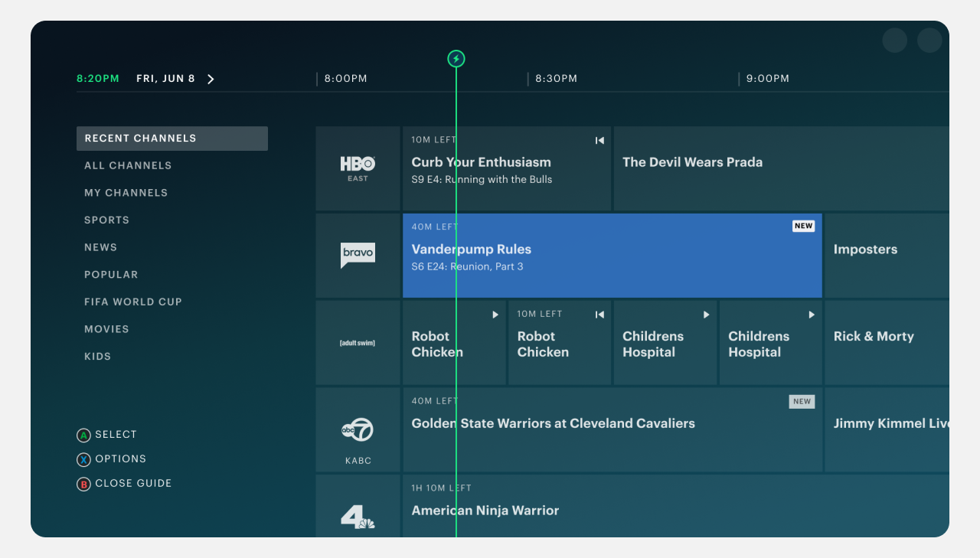Select Jimmy Kimmel Live program
Image resolution: width=980 pixels, height=558 pixels.
click(887, 430)
